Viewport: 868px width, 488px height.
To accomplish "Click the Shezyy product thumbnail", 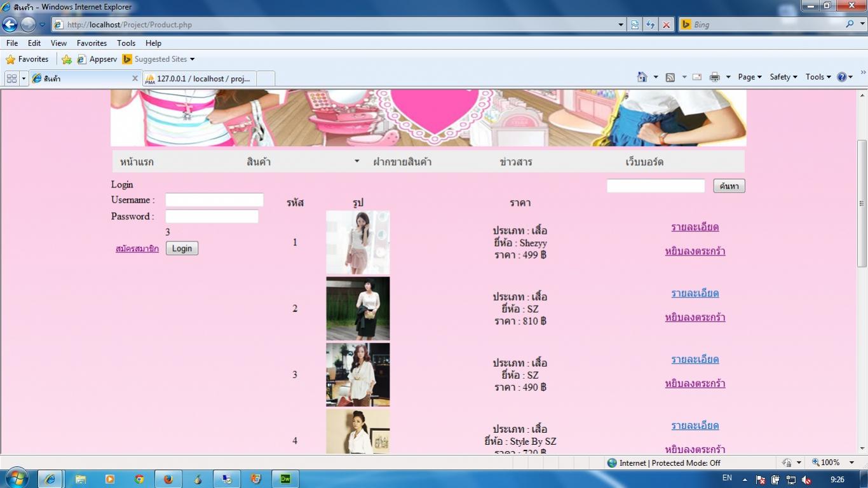I will click(358, 242).
